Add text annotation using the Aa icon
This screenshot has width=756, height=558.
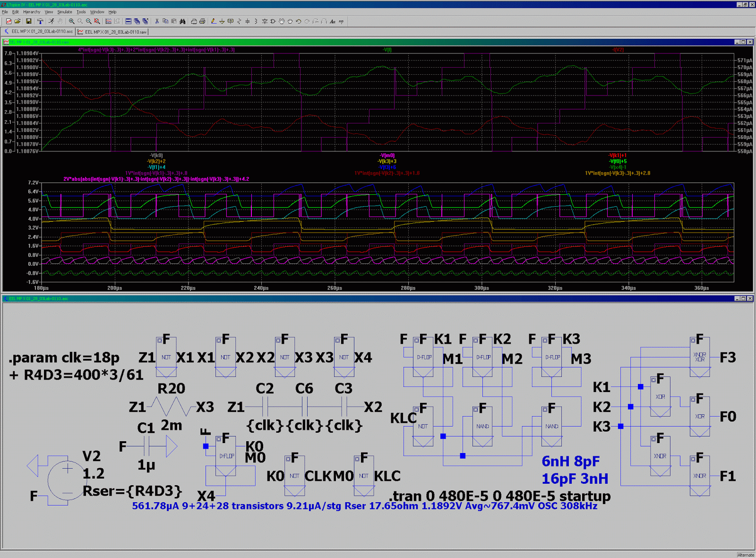click(332, 21)
